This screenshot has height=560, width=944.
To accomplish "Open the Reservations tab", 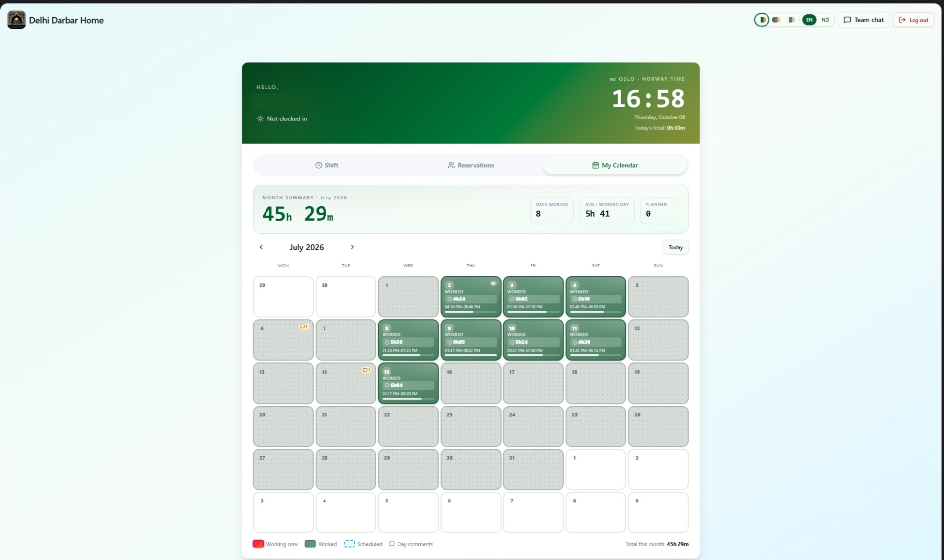I will point(471,165).
